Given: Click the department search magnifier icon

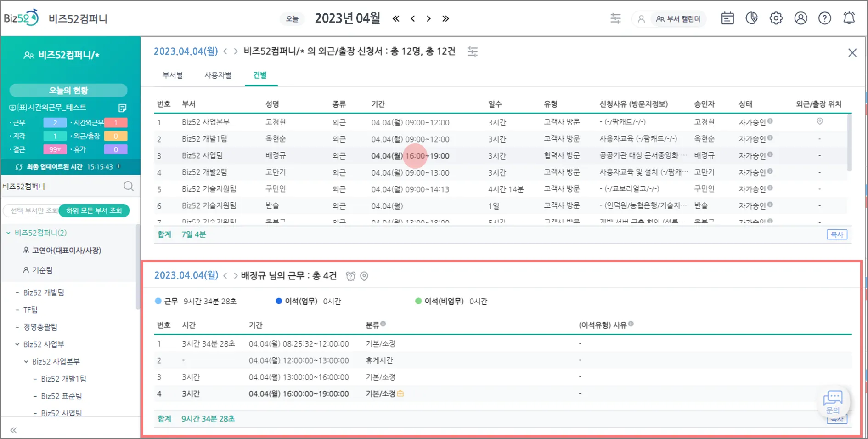Looking at the screenshot, I should 129,186.
